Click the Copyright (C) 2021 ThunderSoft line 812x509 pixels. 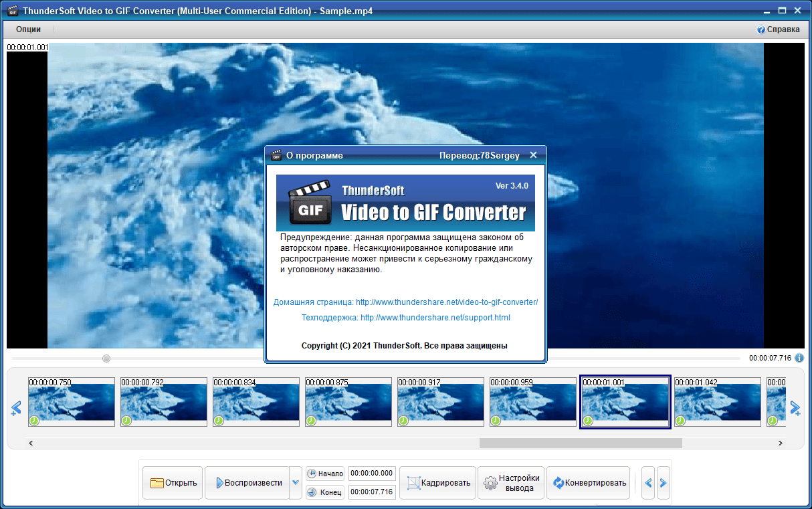tap(405, 346)
